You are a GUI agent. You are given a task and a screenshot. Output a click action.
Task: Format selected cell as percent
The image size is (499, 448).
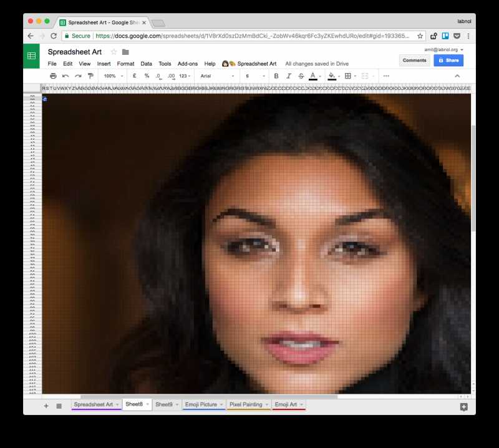coord(146,75)
